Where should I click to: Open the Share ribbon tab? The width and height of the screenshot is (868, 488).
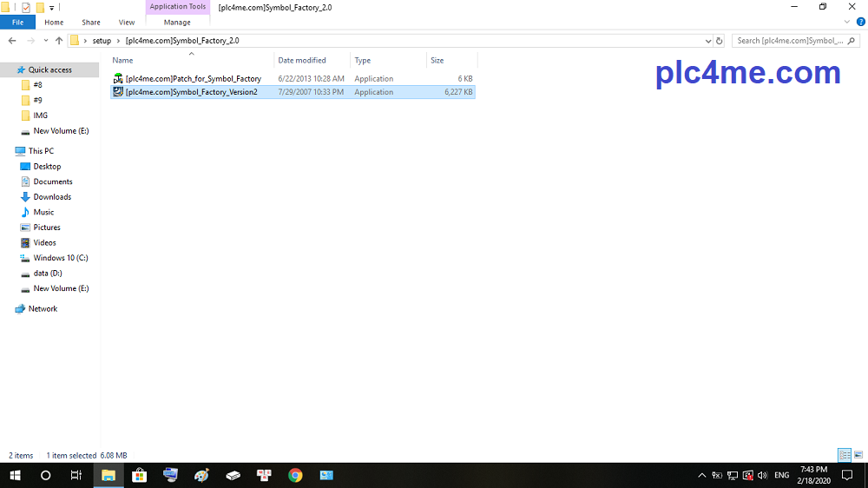coord(91,23)
